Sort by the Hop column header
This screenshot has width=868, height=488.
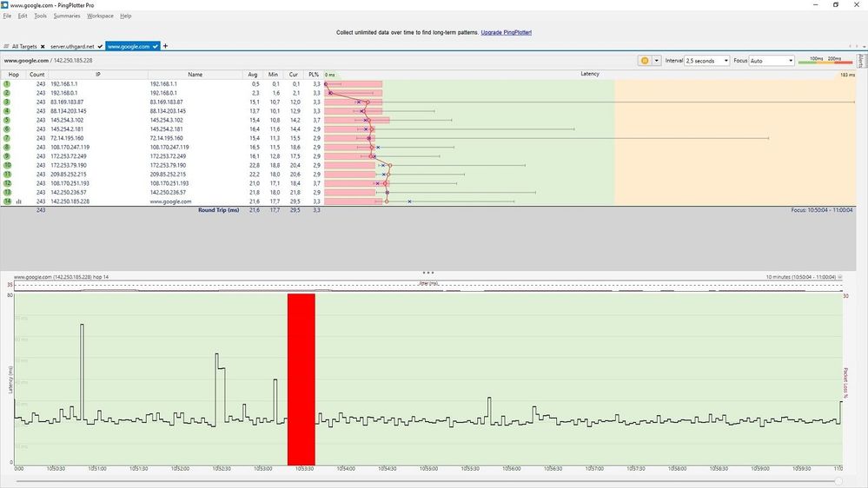click(x=13, y=75)
